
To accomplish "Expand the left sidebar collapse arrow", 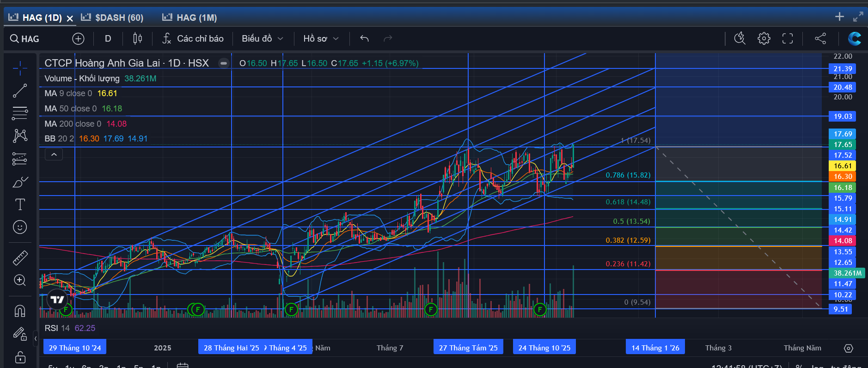I will pyautogui.click(x=36, y=339).
